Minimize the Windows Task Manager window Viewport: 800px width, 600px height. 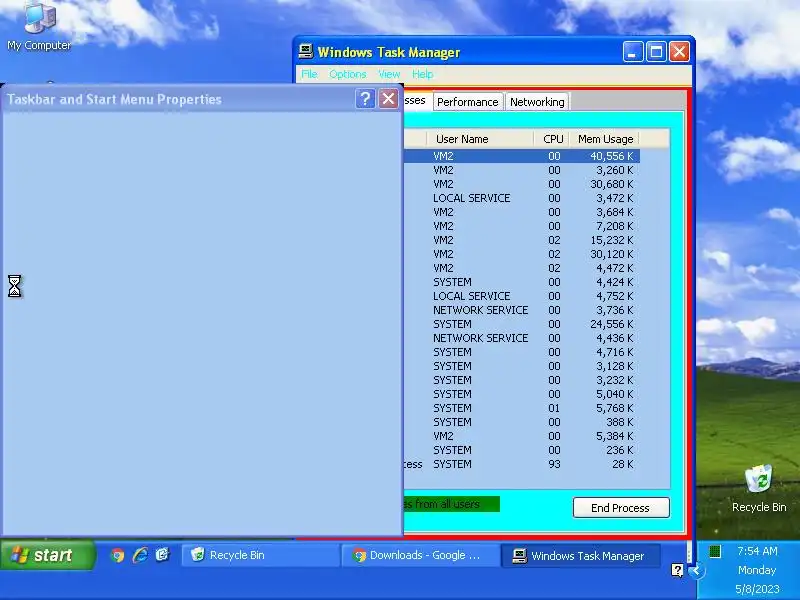pyautogui.click(x=633, y=52)
